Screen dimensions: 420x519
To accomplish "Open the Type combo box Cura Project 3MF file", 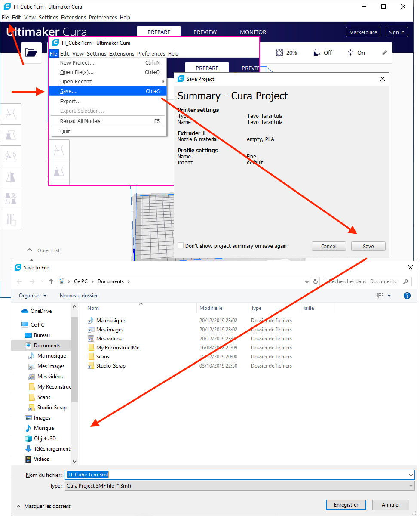I will [240, 485].
